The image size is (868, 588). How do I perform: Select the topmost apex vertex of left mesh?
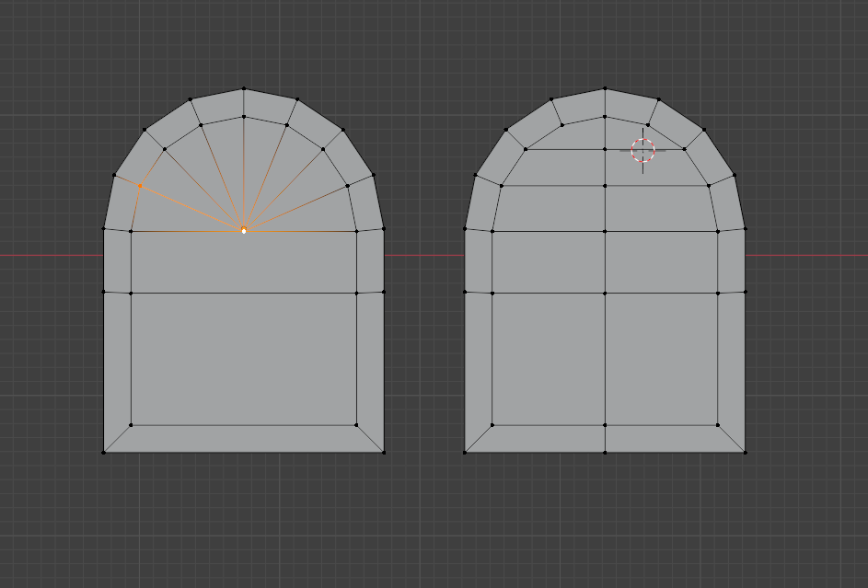coord(244,89)
